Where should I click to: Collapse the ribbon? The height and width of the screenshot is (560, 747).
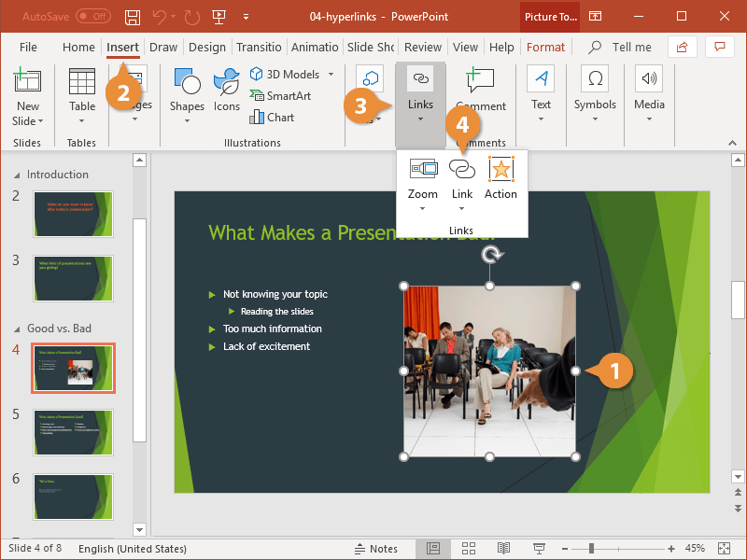733,143
